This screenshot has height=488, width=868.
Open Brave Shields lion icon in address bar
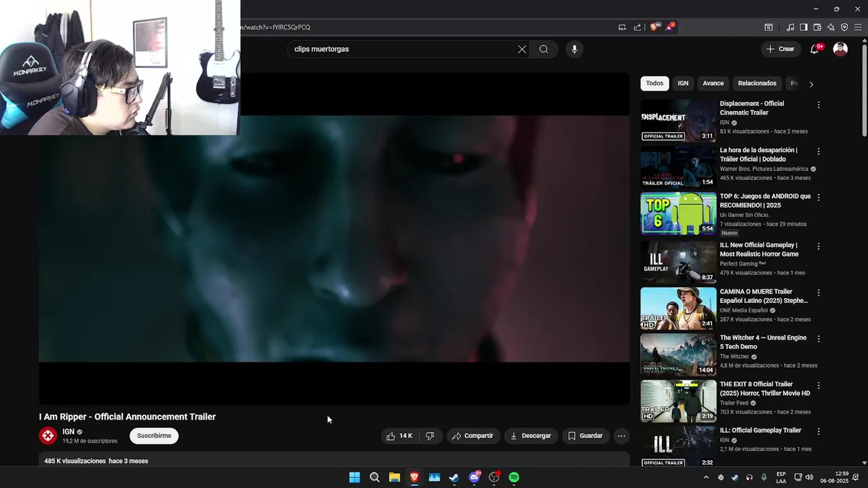[654, 27]
